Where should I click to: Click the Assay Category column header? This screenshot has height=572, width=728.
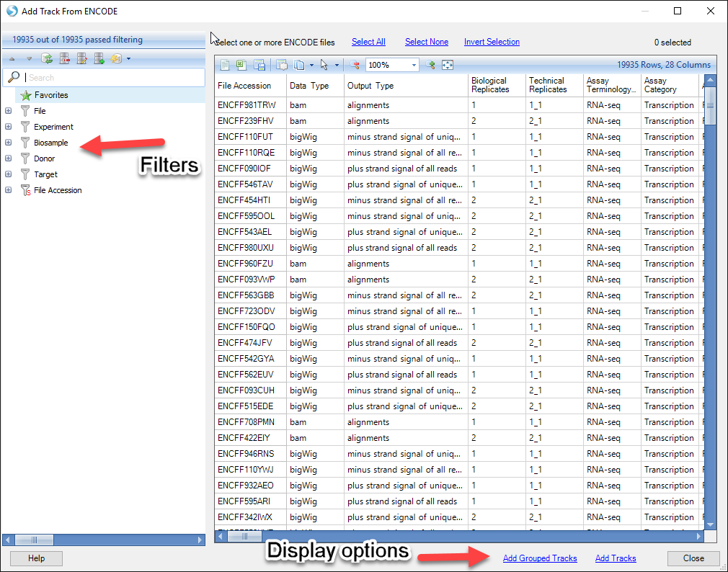pyautogui.click(x=670, y=85)
